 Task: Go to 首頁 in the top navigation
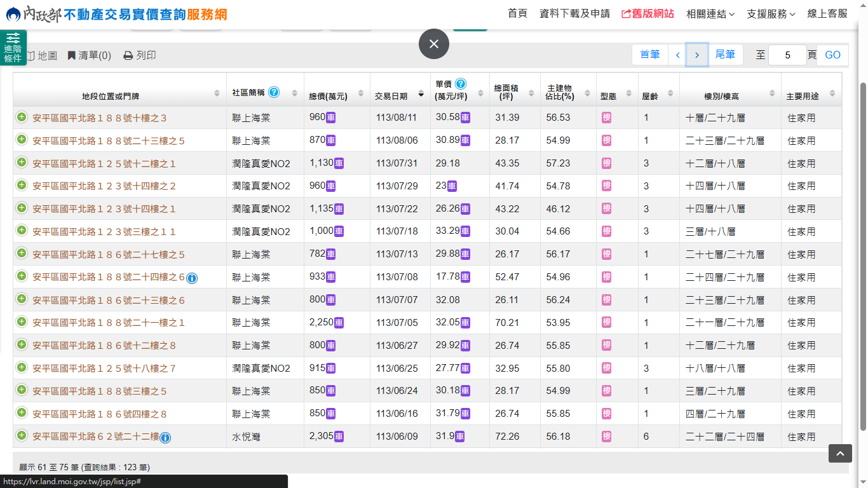tap(517, 13)
